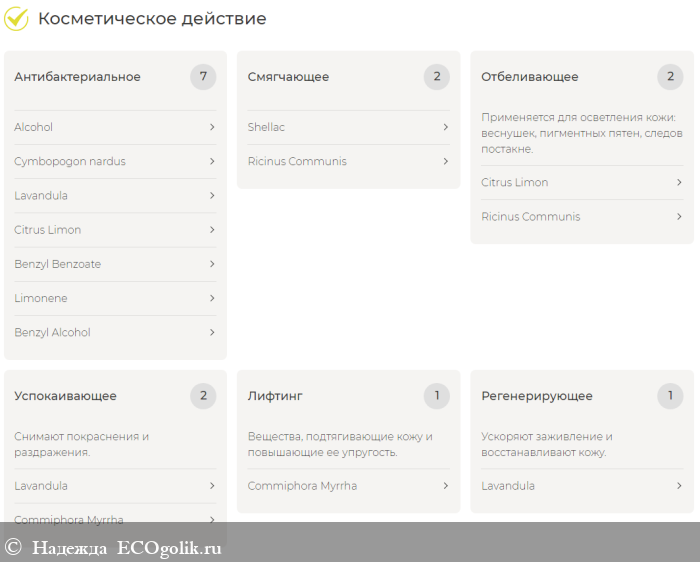Click the count badge 7 on Антибактериальное

[203, 77]
